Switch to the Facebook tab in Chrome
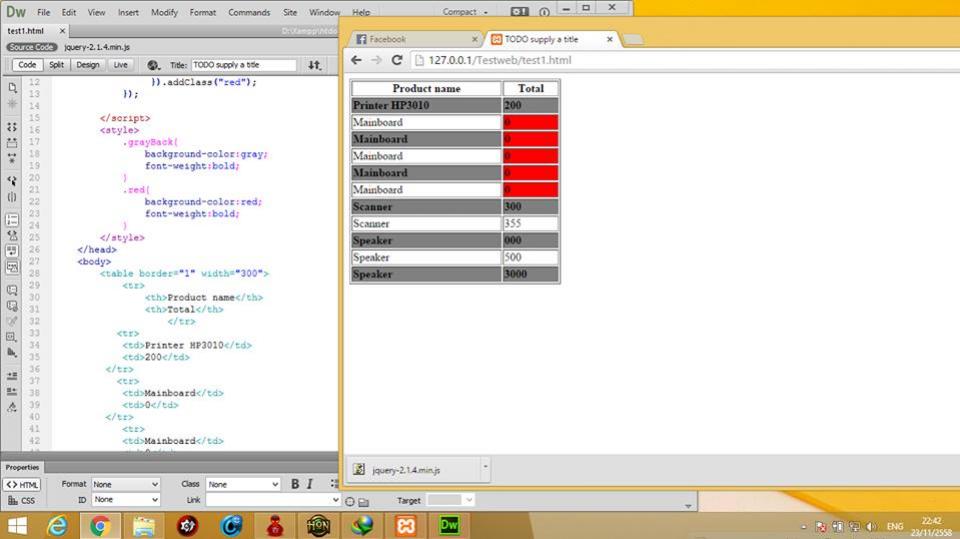 (x=416, y=39)
